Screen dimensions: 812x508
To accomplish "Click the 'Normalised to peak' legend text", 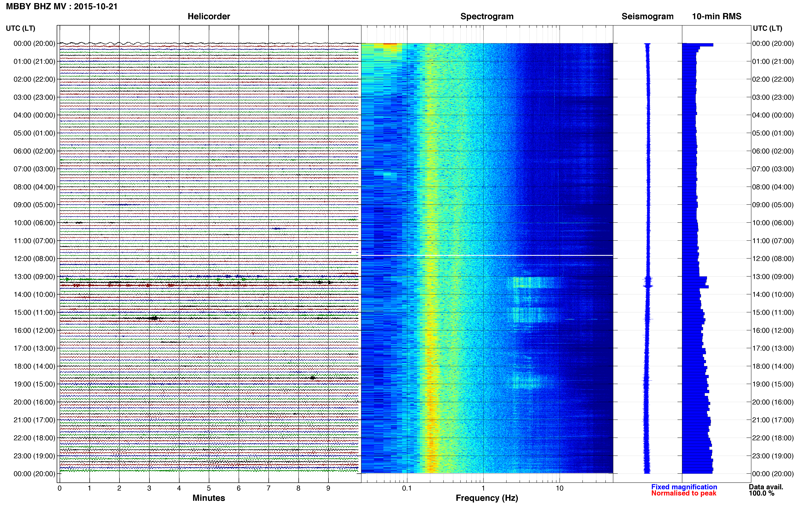I will click(684, 493).
